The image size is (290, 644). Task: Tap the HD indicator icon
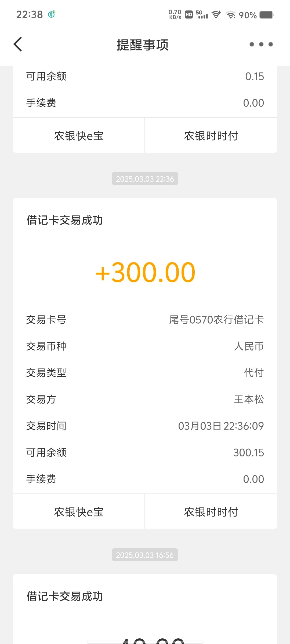coord(189,14)
